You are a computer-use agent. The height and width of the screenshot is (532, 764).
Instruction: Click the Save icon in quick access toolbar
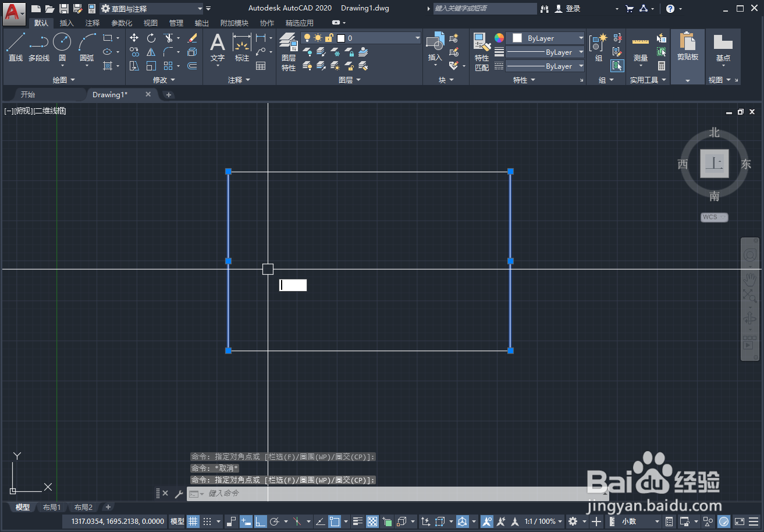pyautogui.click(x=64, y=9)
